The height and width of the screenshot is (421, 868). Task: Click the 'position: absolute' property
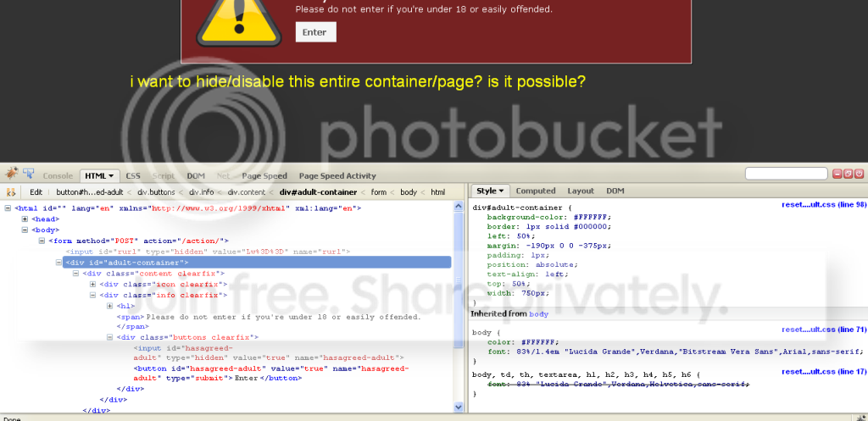[x=532, y=264]
